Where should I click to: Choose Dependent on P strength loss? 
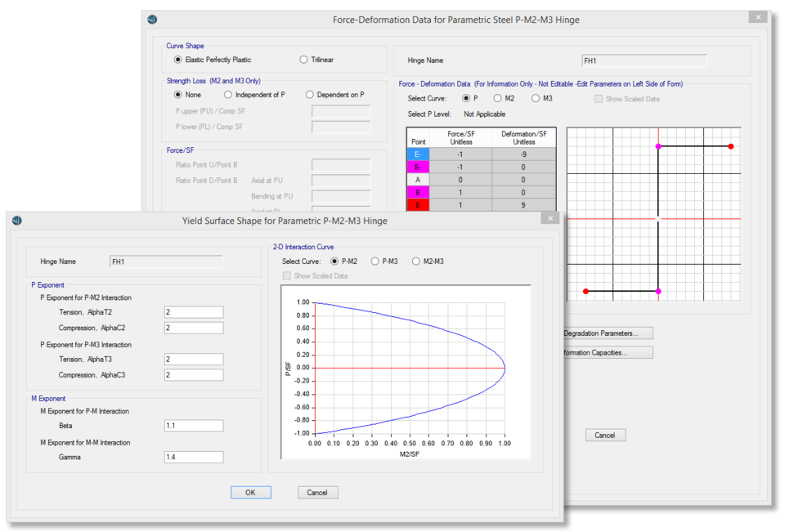[x=310, y=95]
